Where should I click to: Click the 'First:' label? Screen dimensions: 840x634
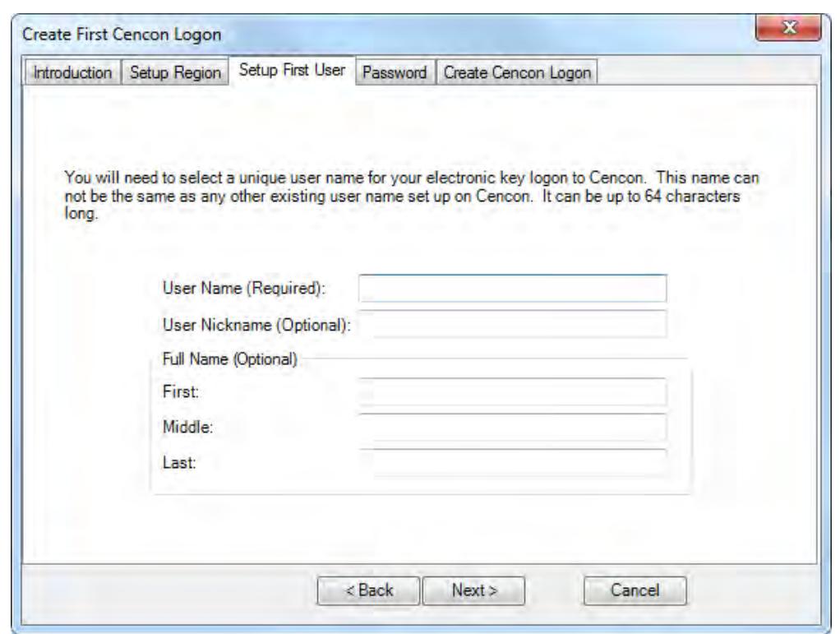(x=181, y=391)
